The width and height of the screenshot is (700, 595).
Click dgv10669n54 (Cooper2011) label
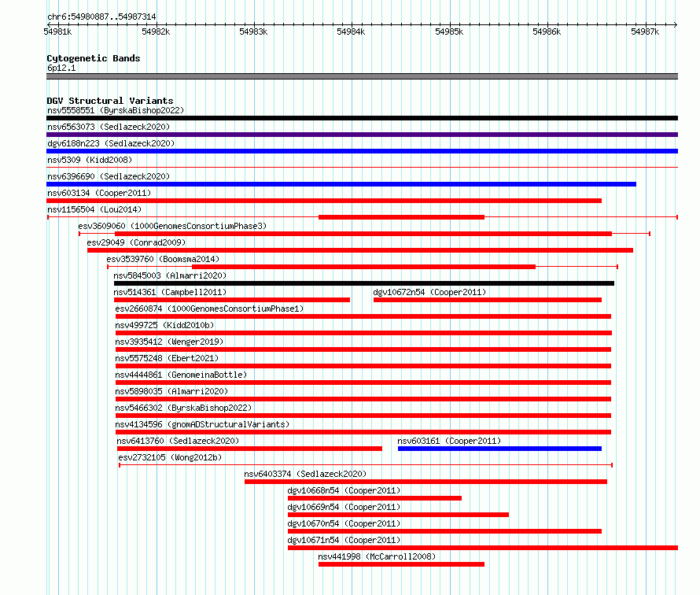click(344, 507)
